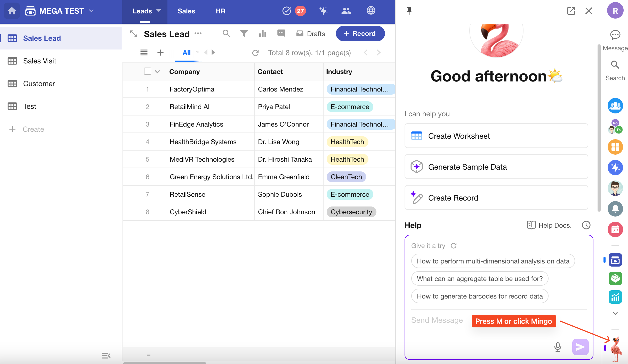
Task: Click the filter funnel icon
Action: pos(244,34)
